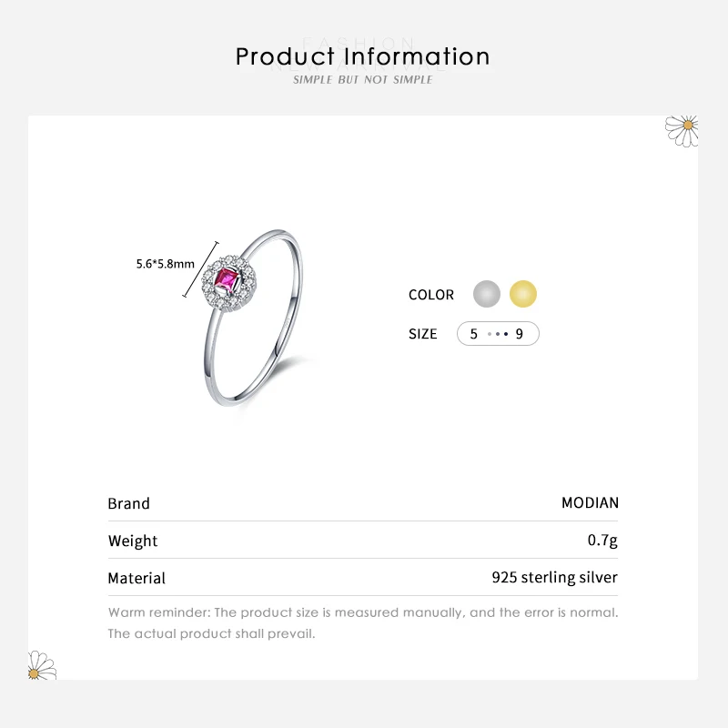
Task: Click the dots between sizes 5 and 9
Action: click(497, 334)
